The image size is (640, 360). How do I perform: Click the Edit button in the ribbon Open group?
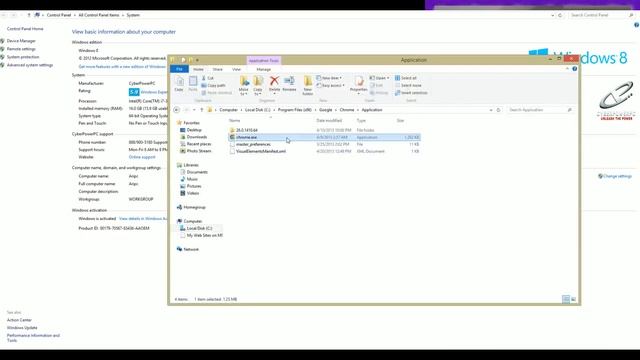(376, 85)
